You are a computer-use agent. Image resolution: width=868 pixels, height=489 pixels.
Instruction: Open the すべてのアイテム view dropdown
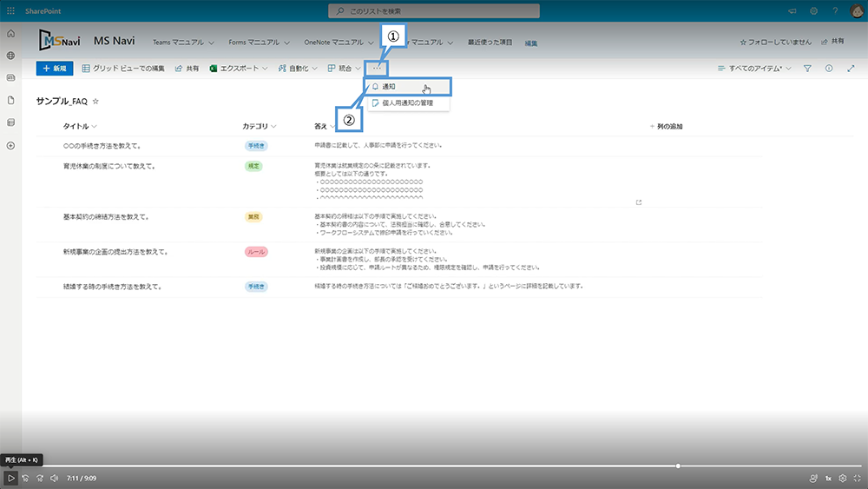tap(754, 69)
